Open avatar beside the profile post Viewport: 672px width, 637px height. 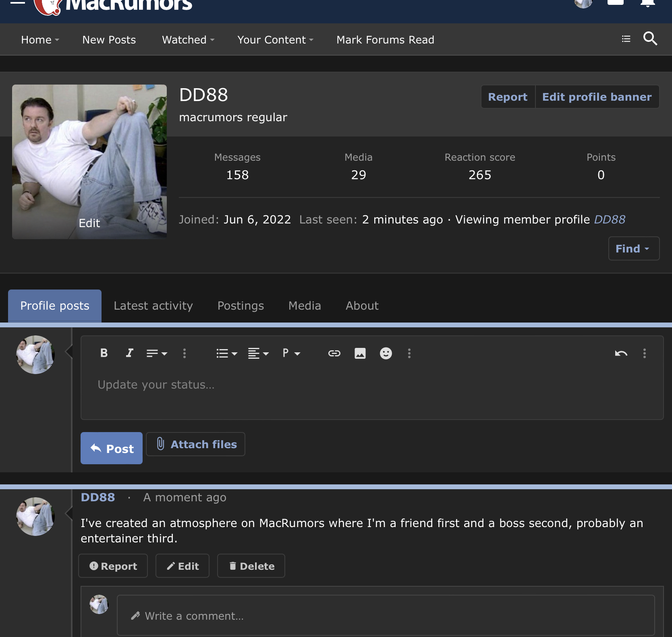[35, 517]
